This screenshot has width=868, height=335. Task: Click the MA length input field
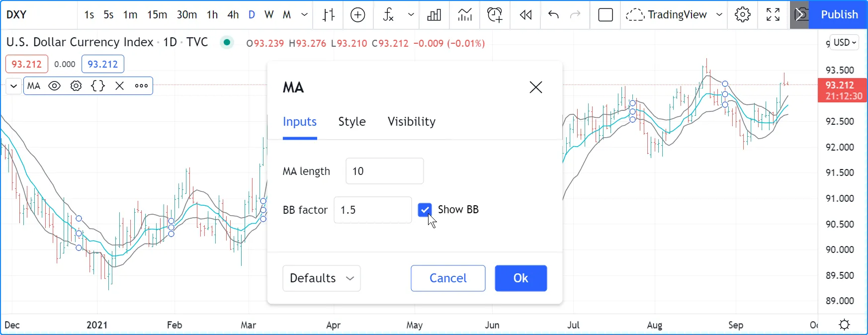385,171
